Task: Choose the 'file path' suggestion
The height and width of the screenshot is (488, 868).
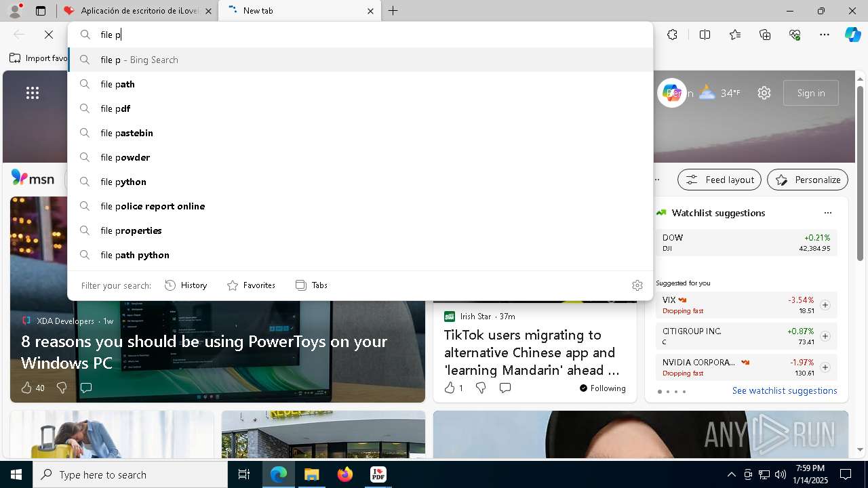Action: [361, 84]
